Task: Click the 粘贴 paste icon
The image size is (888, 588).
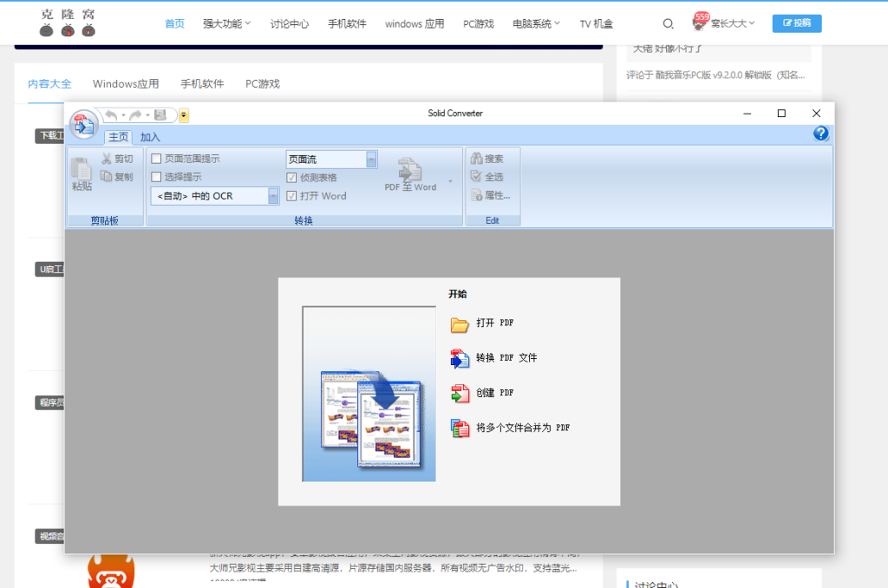Action: [x=82, y=169]
